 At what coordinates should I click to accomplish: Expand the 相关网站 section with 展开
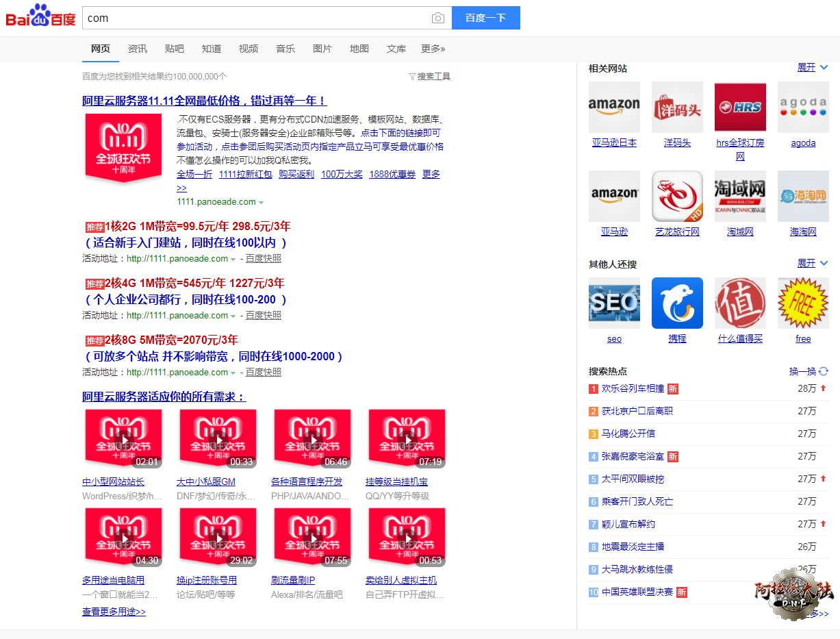tap(813, 68)
